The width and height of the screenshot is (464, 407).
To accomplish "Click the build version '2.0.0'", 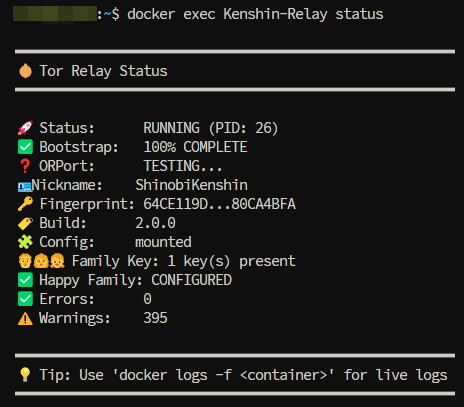I will click(155, 223).
